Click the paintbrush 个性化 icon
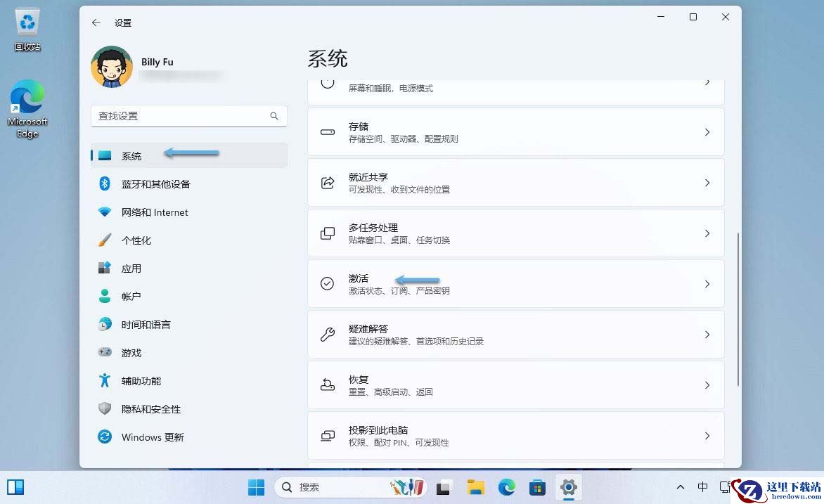Viewport: 824px width, 504px height. [x=105, y=240]
